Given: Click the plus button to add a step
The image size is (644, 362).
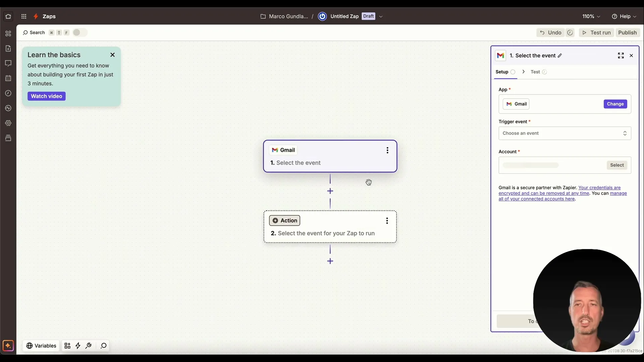Looking at the screenshot, I should tap(330, 191).
